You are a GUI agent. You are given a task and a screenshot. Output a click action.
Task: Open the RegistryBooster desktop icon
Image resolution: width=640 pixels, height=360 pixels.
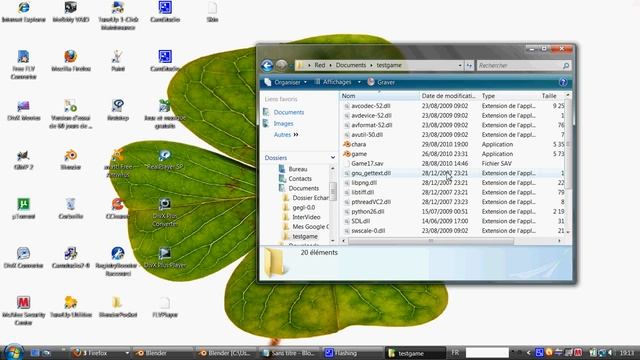point(118,261)
